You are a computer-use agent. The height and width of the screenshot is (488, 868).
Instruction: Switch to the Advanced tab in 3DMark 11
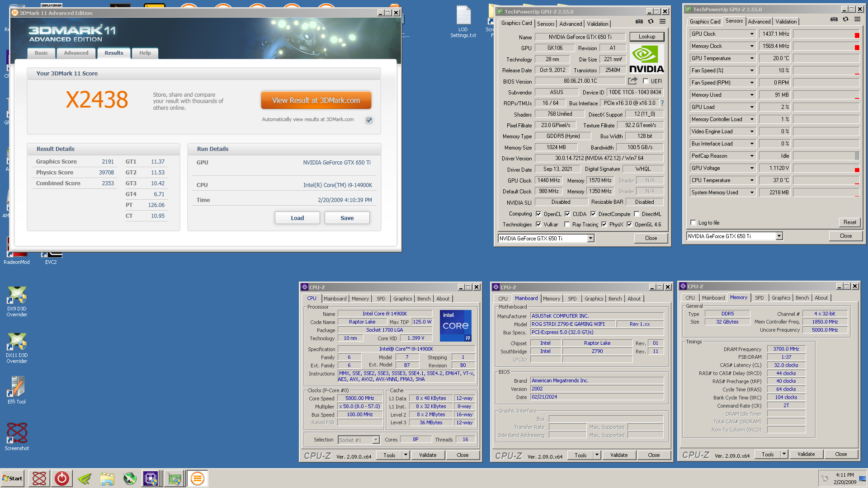[x=76, y=53]
